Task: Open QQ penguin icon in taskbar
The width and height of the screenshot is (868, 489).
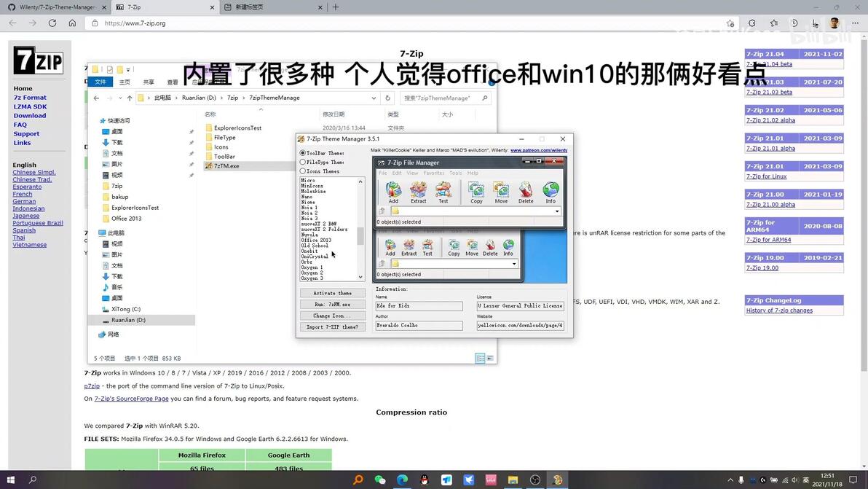Action: point(425,480)
